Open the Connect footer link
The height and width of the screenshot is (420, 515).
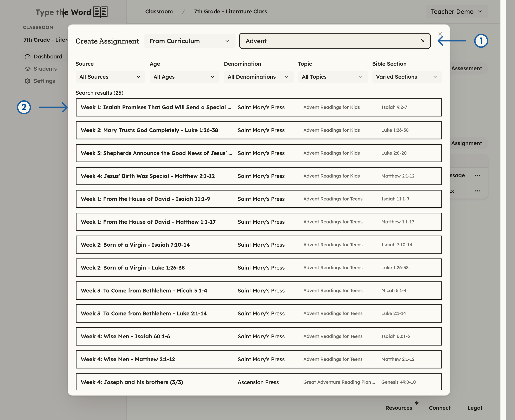tap(439, 408)
